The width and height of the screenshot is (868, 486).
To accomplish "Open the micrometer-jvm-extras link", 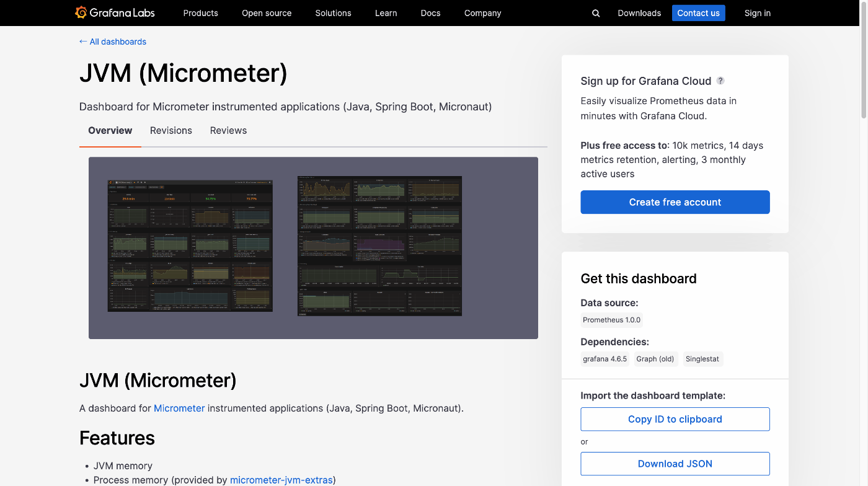I will (x=281, y=480).
